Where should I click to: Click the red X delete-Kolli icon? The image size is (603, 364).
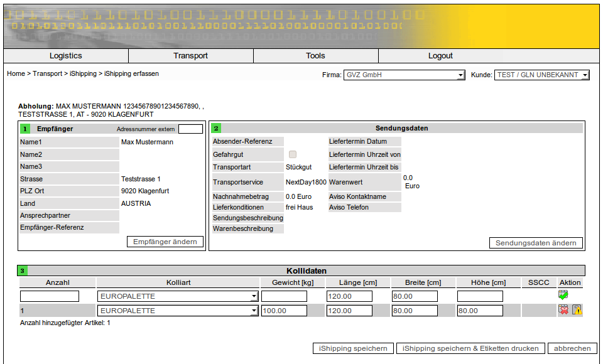563,310
